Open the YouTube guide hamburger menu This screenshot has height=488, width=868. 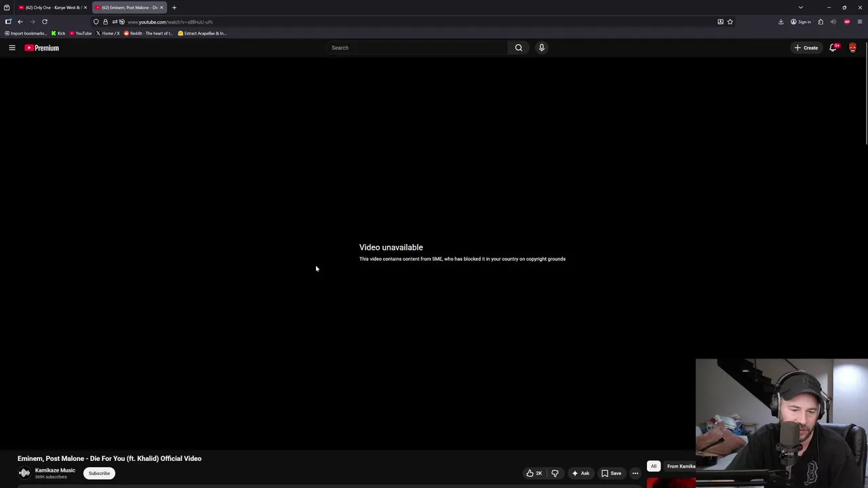tap(12, 47)
